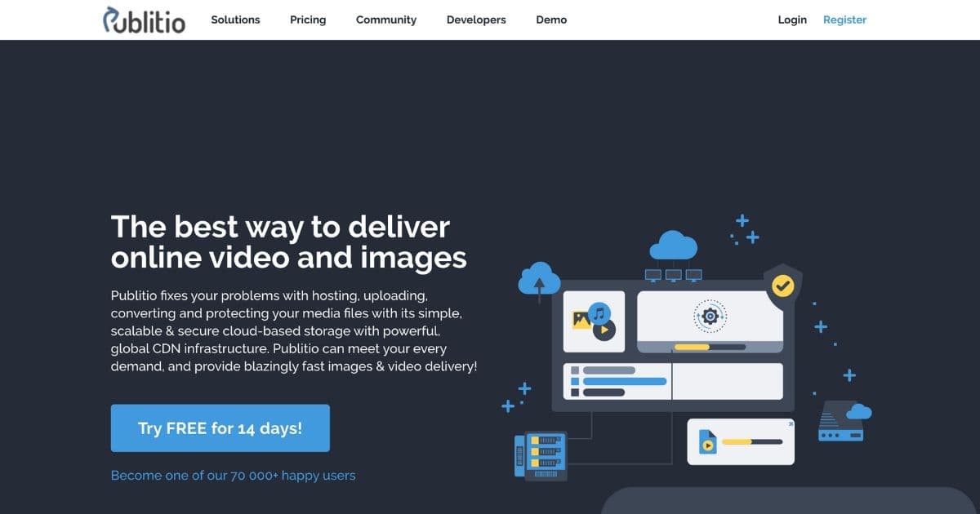Image resolution: width=980 pixels, height=514 pixels.
Task: Go to the Pricing page
Action: point(308,20)
